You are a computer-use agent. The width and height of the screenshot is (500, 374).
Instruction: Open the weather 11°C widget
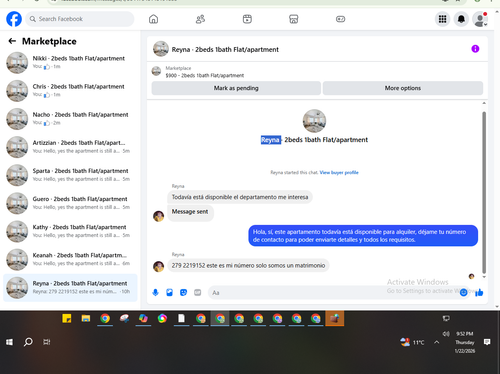coord(413,342)
